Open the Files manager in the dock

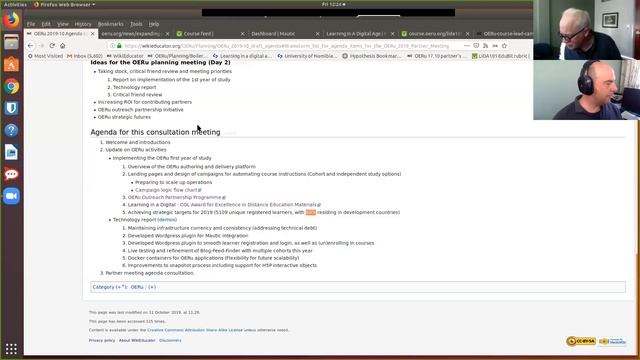point(11,42)
